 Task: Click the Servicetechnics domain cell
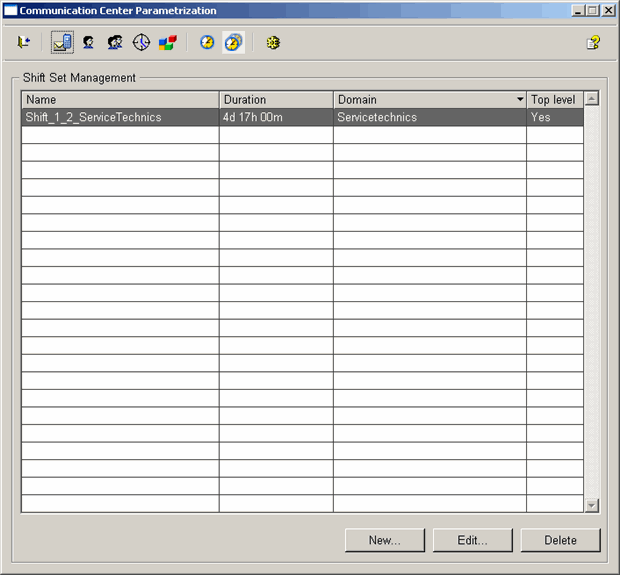click(x=430, y=117)
